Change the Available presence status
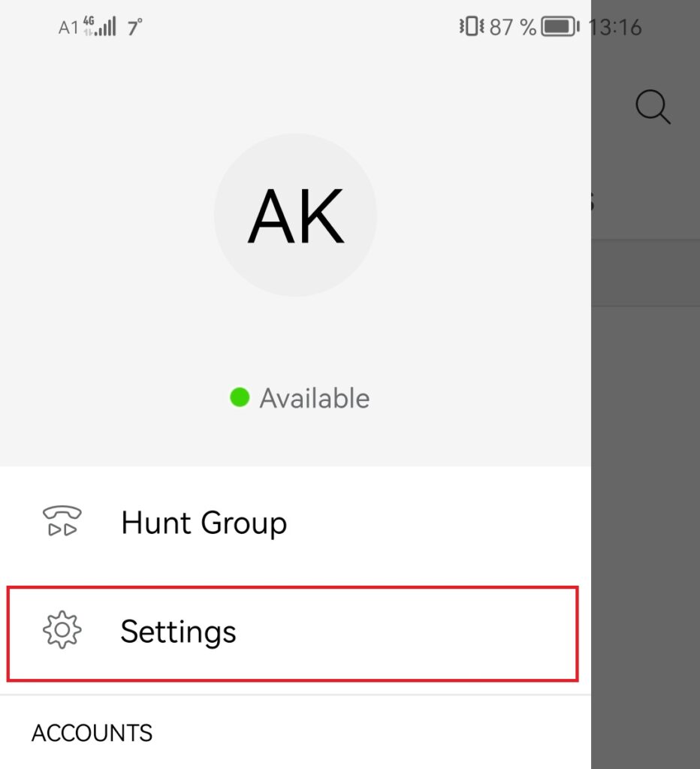700x769 pixels. (x=314, y=398)
